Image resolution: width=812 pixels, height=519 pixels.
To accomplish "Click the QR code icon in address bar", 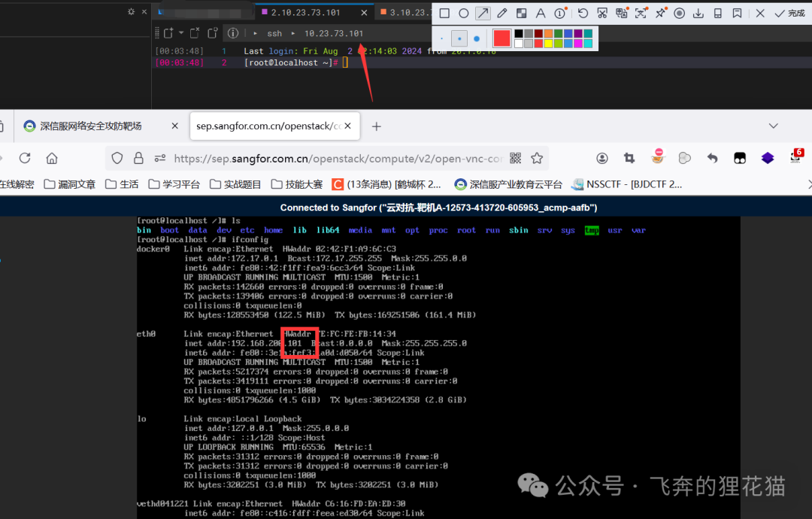I will [x=515, y=159].
